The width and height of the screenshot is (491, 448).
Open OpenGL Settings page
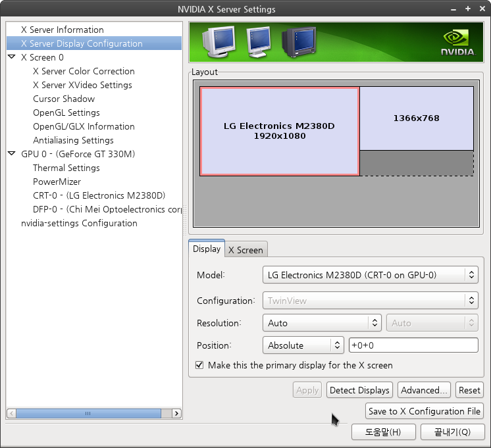tap(66, 112)
